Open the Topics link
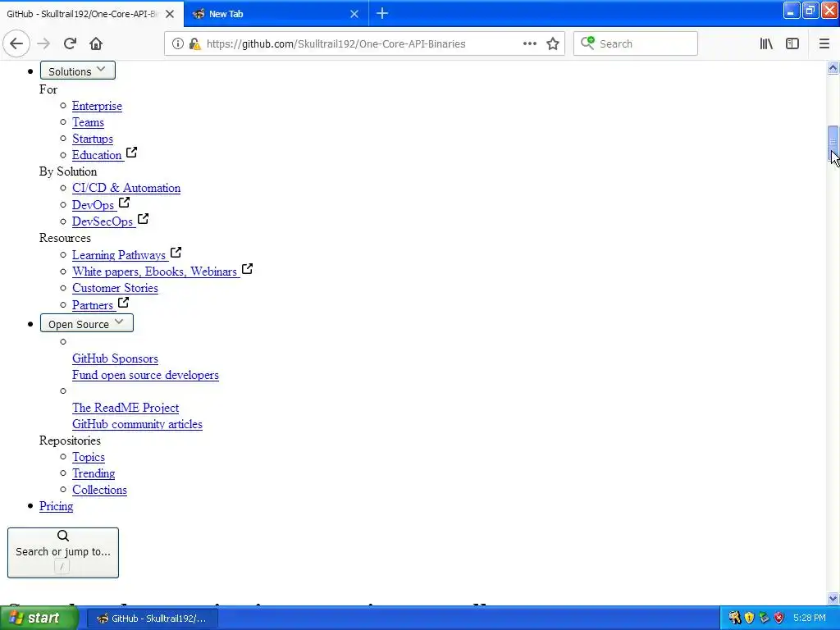The image size is (840, 630). tap(89, 457)
